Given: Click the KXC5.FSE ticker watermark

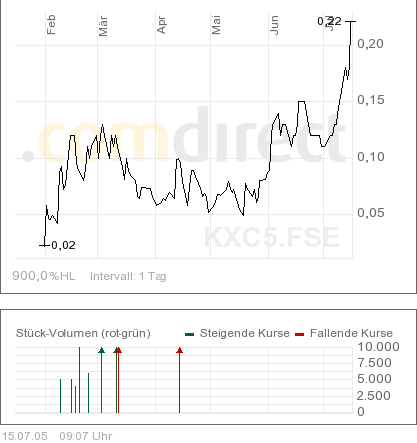Looking at the screenshot, I should 272,237.
